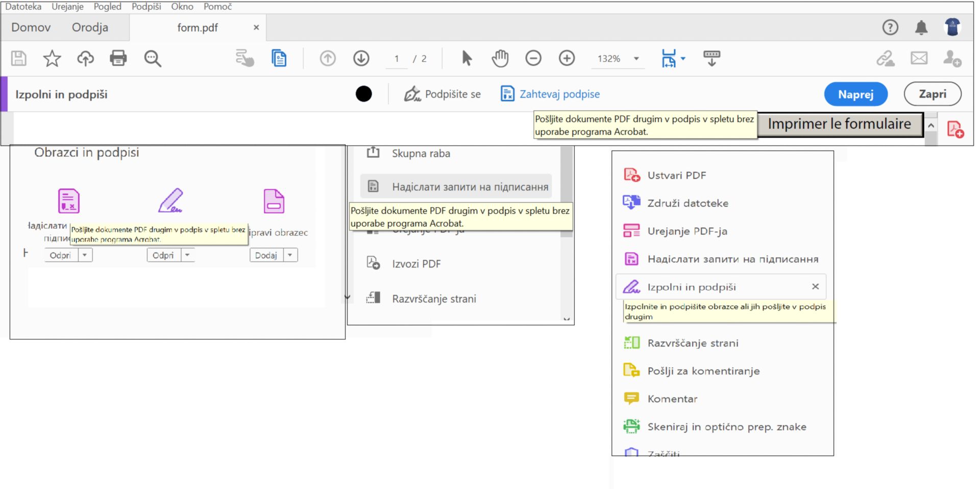Screen dimensions: 980x489
Task: Click the fit-to-width page icon
Action: tap(669, 58)
